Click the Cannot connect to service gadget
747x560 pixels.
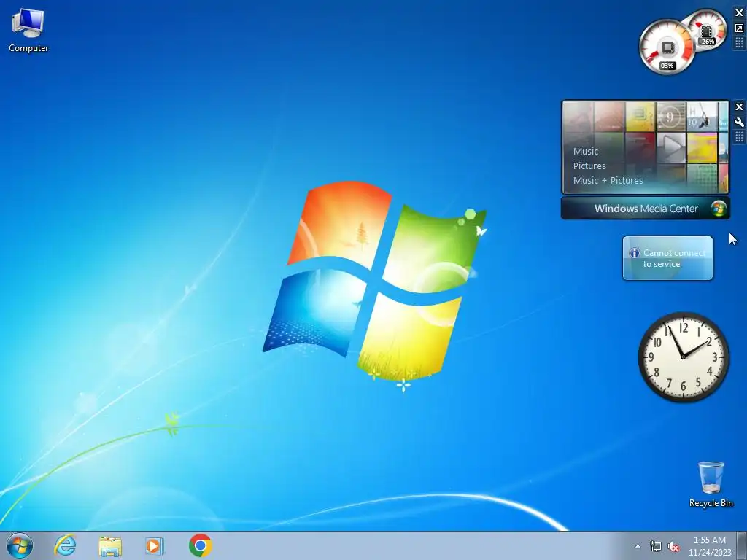pos(667,258)
